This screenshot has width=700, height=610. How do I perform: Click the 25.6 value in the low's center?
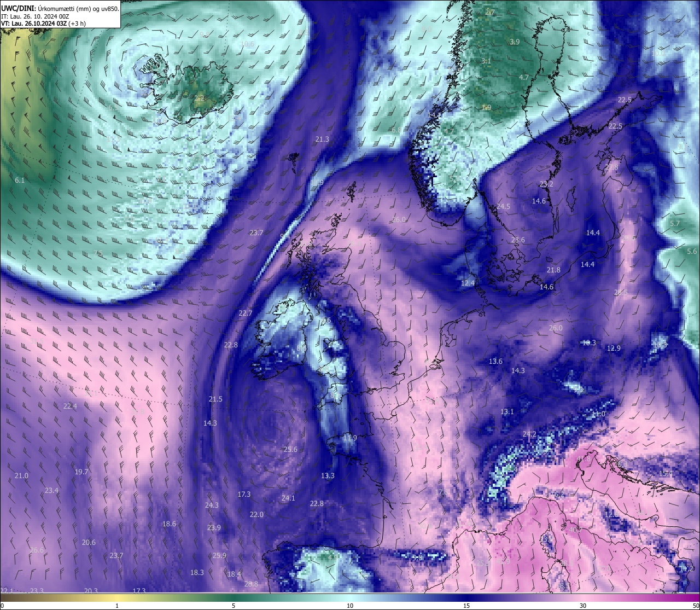[x=290, y=449]
